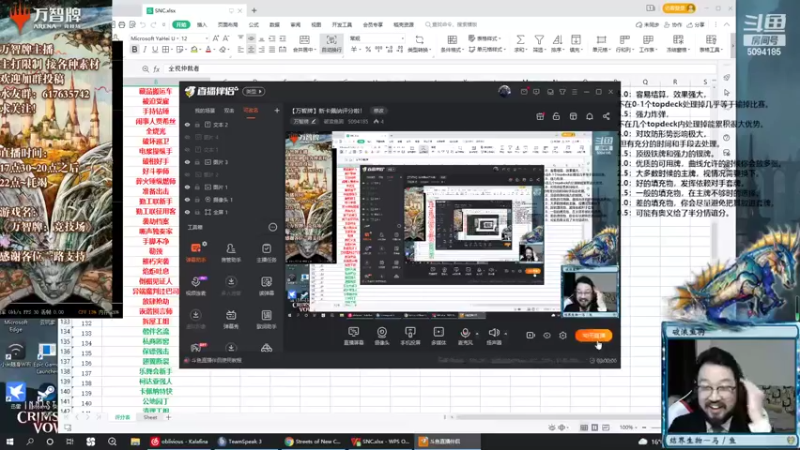The image size is (800, 450).
Task: Add a new scene with the plus icon
Action: click(277, 110)
